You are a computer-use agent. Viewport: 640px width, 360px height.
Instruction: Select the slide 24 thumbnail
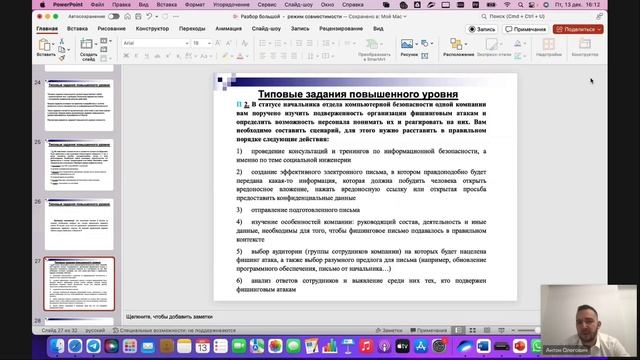[79, 105]
